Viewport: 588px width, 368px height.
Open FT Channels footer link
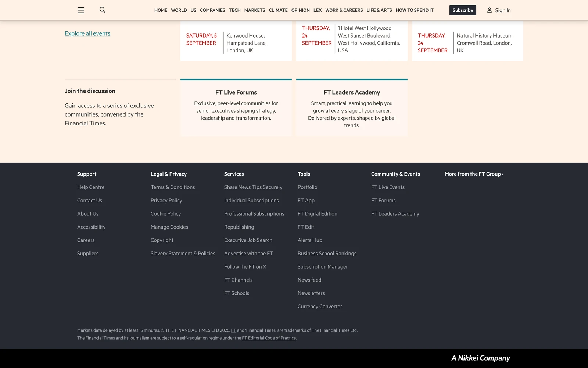pos(239,280)
